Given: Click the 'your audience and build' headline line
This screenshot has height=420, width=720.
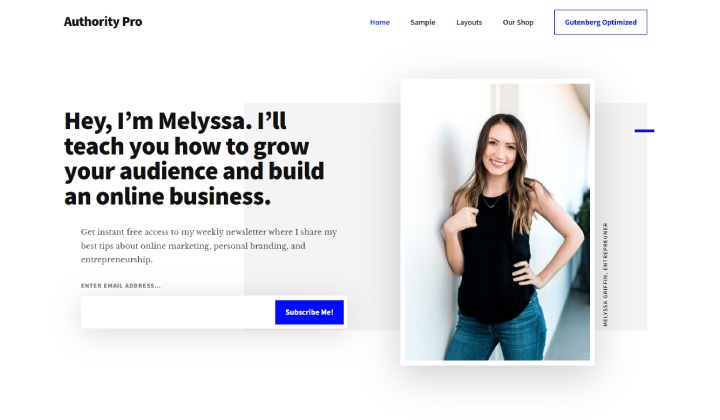Looking at the screenshot, I should 194,171.
